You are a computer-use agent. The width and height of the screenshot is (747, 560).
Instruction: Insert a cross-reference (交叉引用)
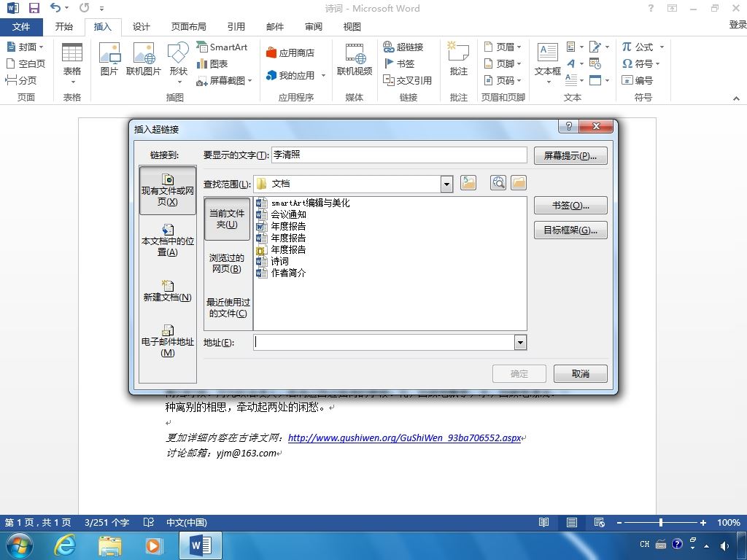click(407, 80)
